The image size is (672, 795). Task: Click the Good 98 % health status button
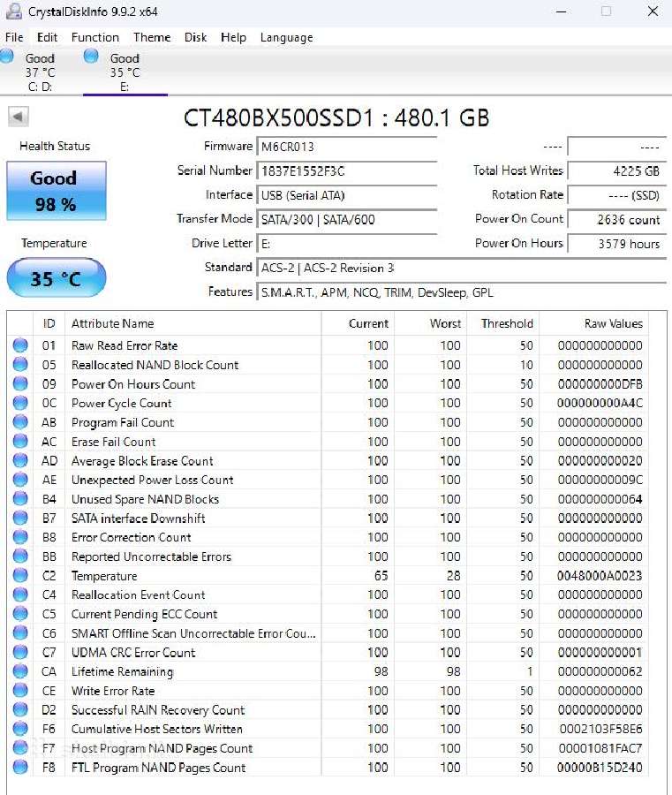[57, 191]
